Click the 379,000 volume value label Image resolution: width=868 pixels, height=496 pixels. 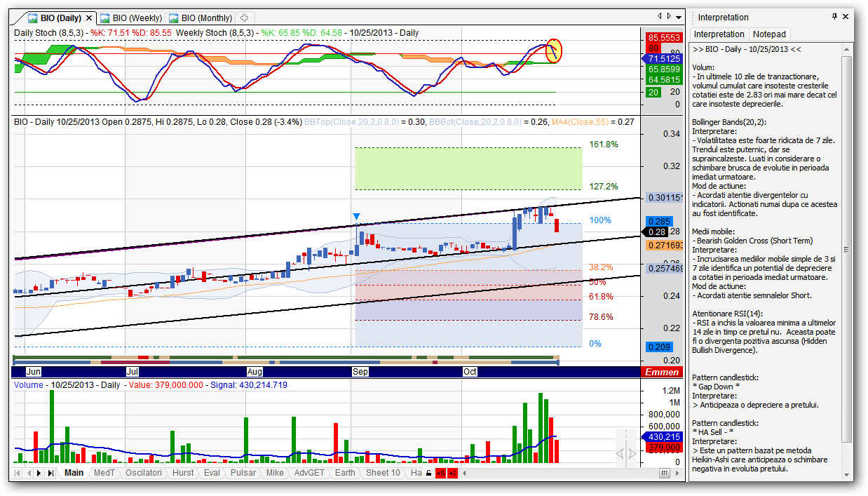664,447
